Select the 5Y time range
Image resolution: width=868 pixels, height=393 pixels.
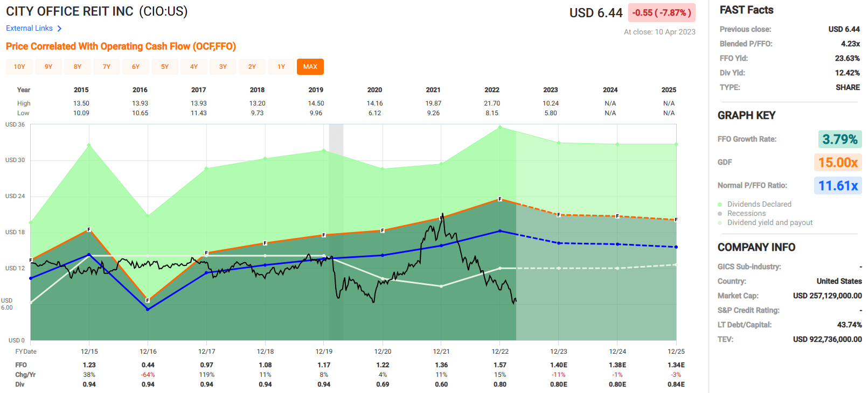(165, 67)
